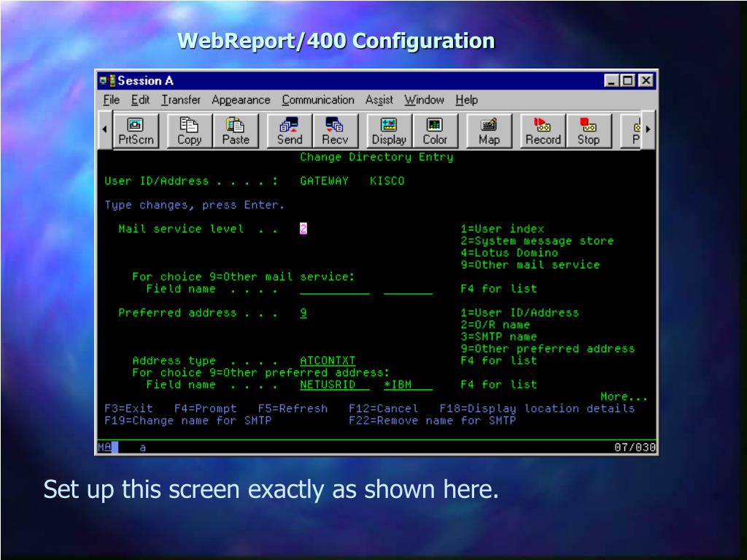Close the Session A window
This screenshot has height=560, width=747.
(x=646, y=80)
